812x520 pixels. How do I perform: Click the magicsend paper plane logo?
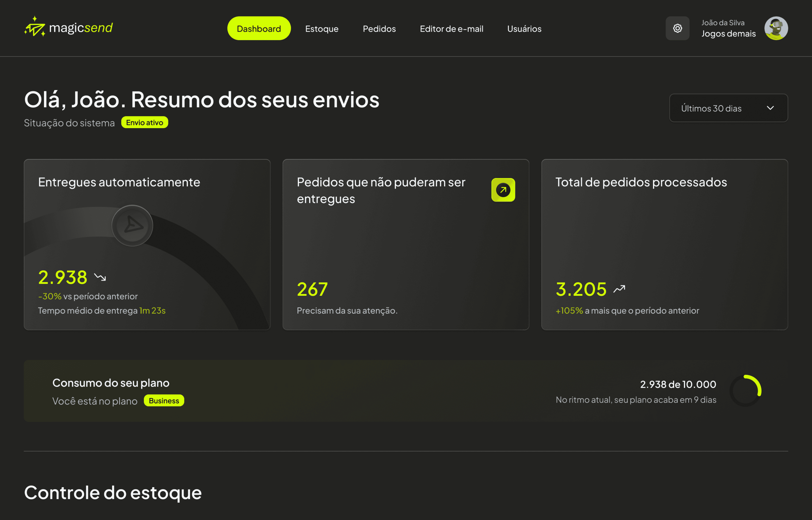[x=35, y=27]
